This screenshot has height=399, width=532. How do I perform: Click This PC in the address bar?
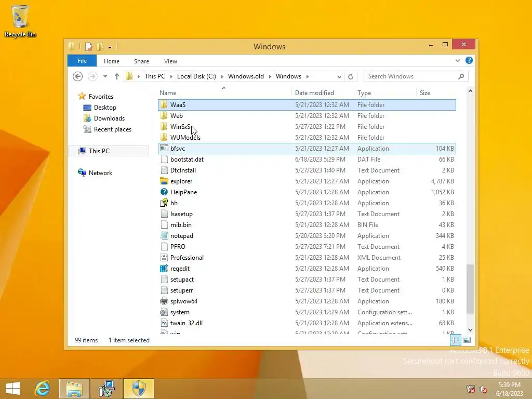[155, 76]
